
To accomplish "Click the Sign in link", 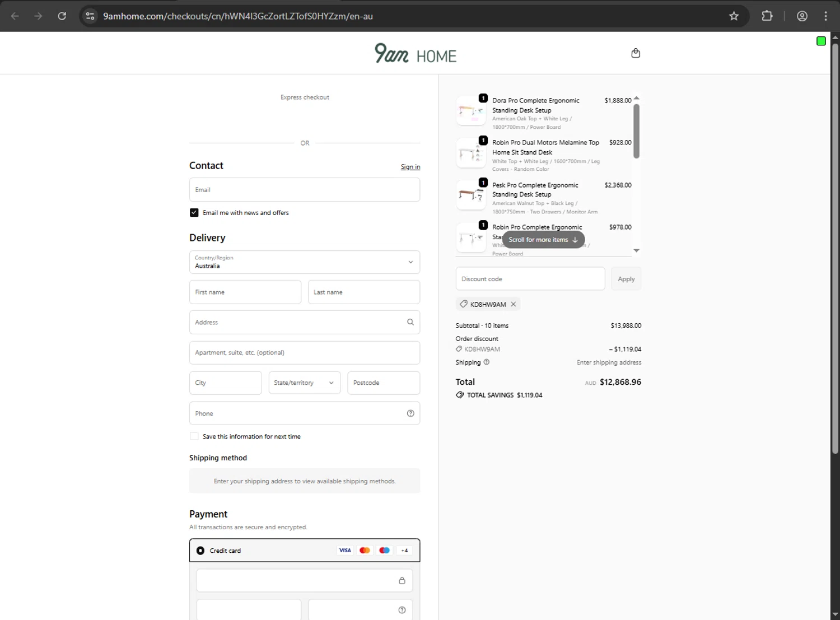I will pos(410,167).
